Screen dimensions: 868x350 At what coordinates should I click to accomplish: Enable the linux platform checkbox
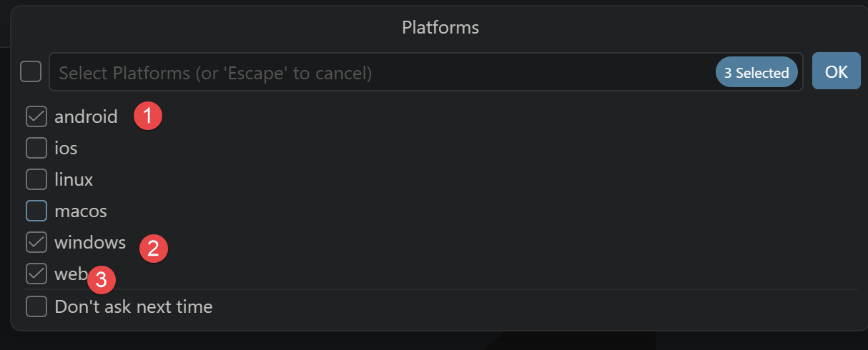[x=36, y=179]
